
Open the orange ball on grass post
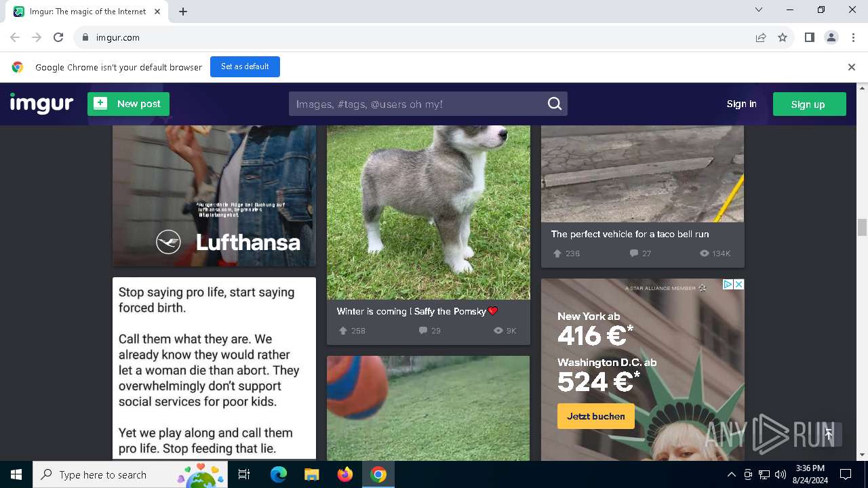[x=429, y=408]
